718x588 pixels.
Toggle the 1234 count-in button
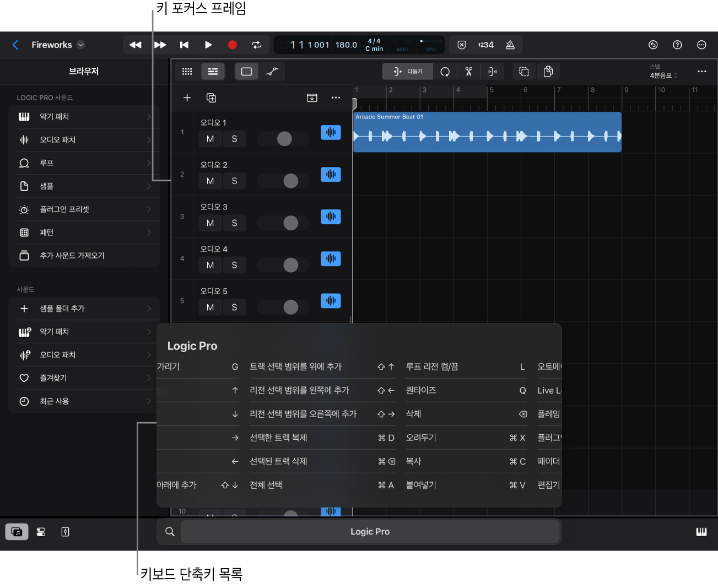pos(485,45)
